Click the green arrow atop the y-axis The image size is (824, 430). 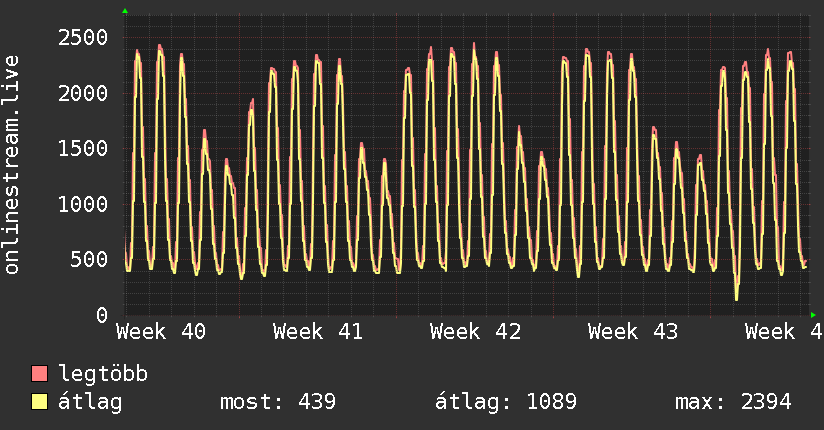[125, 11]
